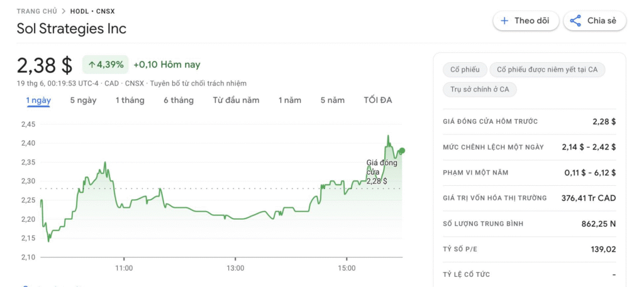
Task: Click SỐ LƯỢNG TRUNG BÌNH label
Action: pyautogui.click(x=483, y=224)
